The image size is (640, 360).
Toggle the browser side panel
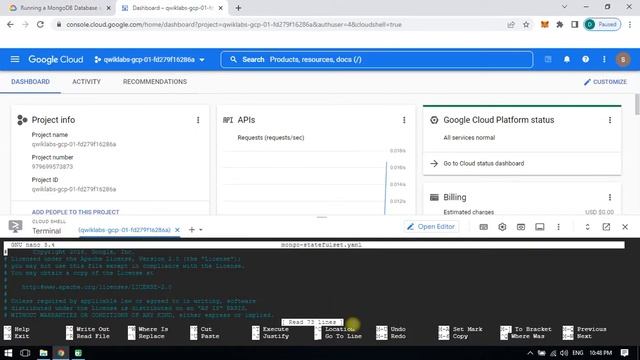tap(575, 24)
